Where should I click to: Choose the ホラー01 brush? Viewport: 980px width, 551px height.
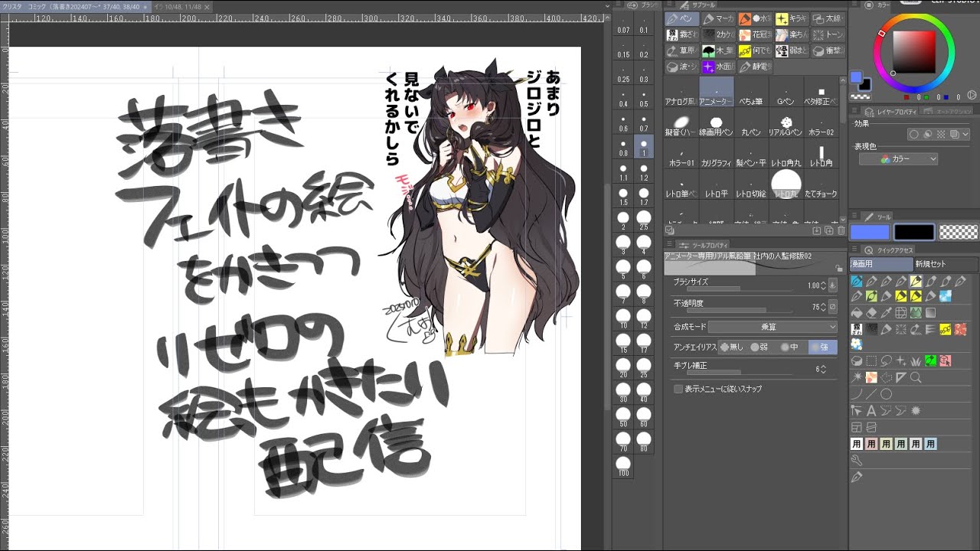point(681,154)
